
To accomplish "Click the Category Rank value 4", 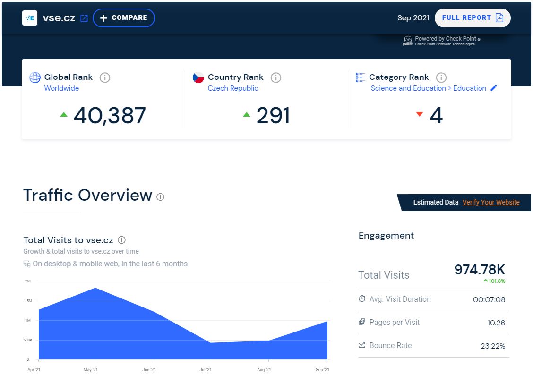I will pyautogui.click(x=436, y=116).
